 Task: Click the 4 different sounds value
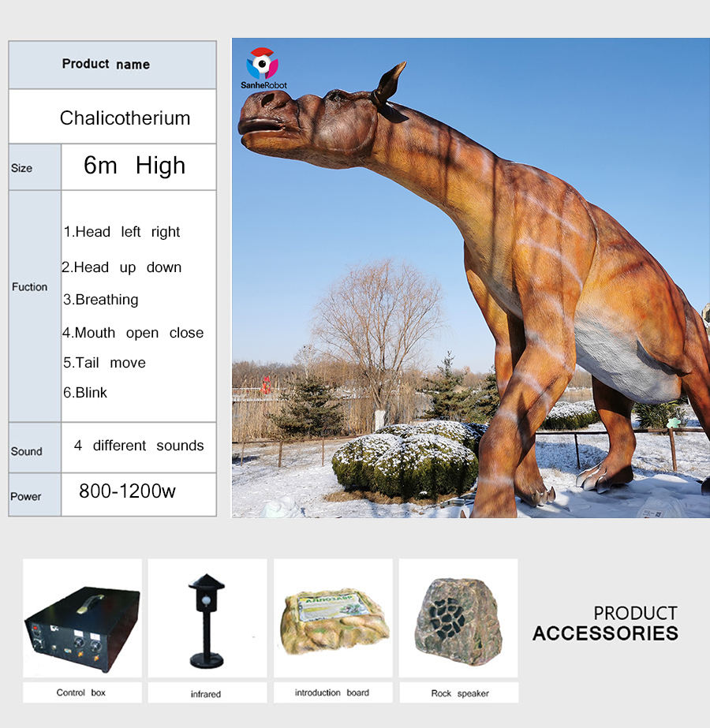(139, 446)
